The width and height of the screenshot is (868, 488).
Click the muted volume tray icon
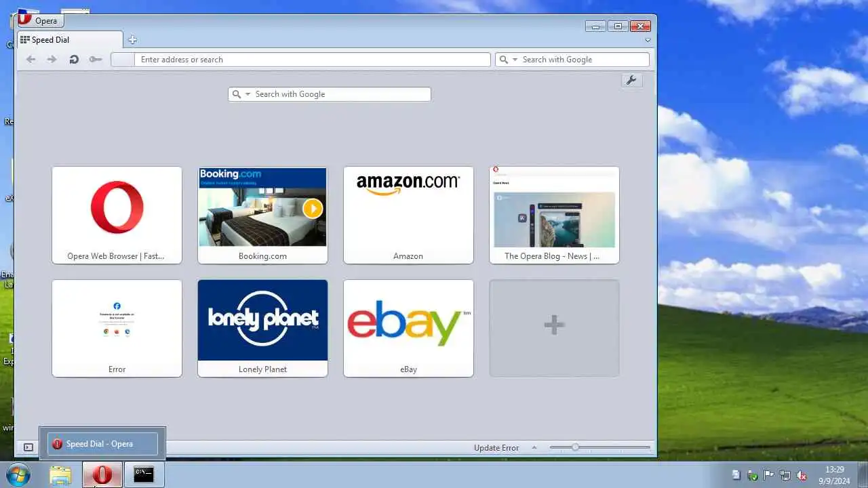pos(802,475)
